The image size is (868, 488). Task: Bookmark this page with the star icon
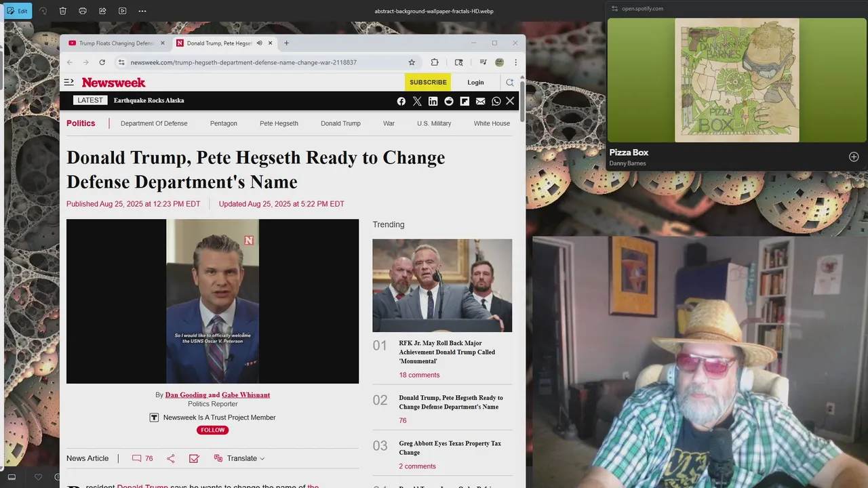tap(412, 62)
